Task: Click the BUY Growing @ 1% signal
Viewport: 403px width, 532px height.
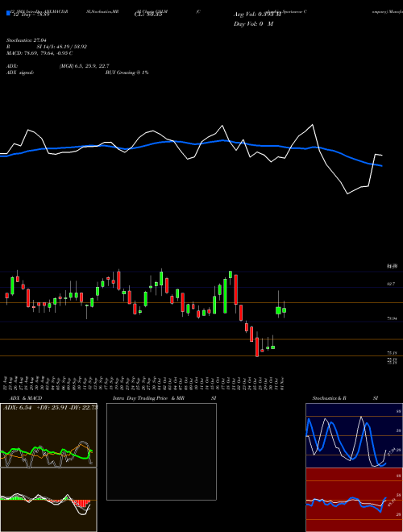Action: [127, 73]
